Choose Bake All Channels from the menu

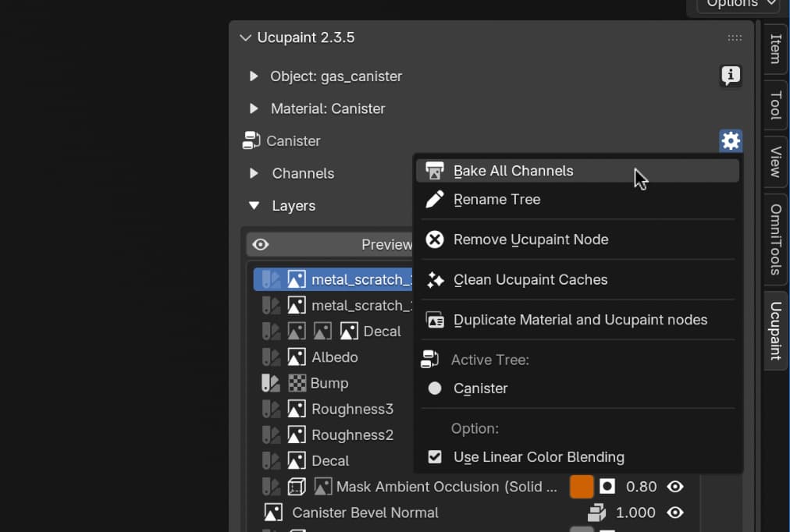[x=578, y=171]
